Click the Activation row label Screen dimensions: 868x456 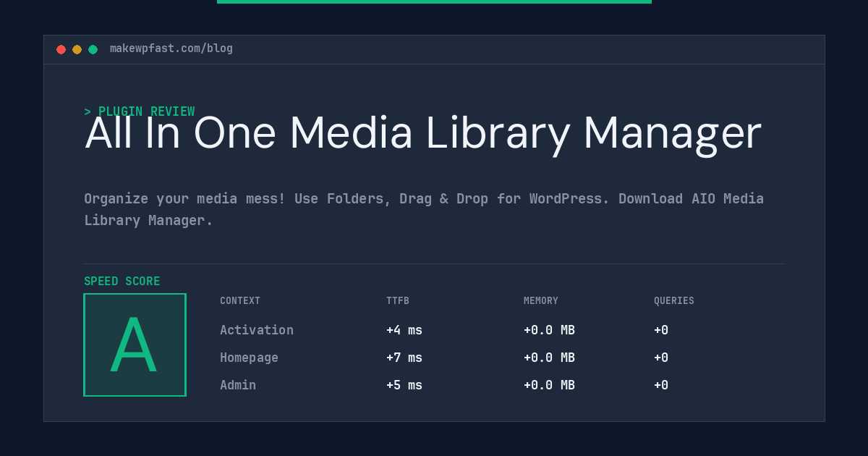click(257, 330)
